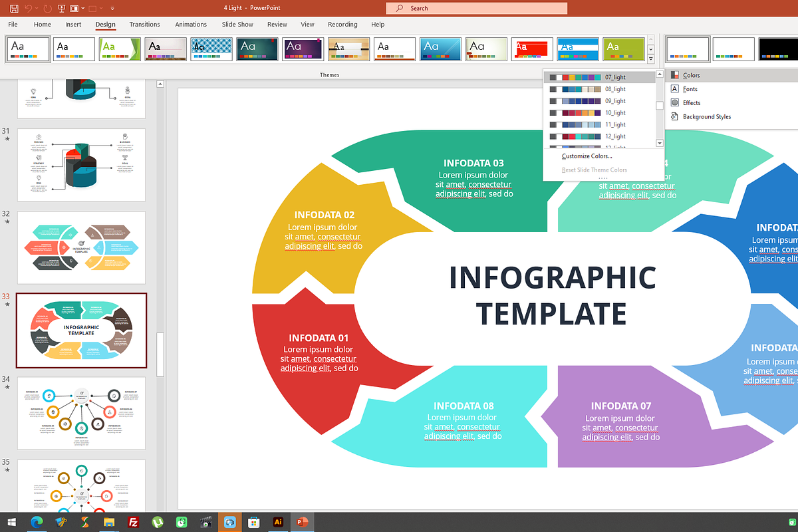Apply the red theme thumbnail
The width and height of the screenshot is (798, 532).
[532, 49]
